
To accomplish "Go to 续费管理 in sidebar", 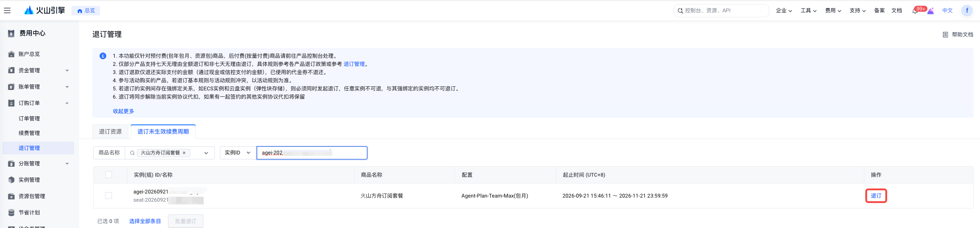I will coord(29,133).
